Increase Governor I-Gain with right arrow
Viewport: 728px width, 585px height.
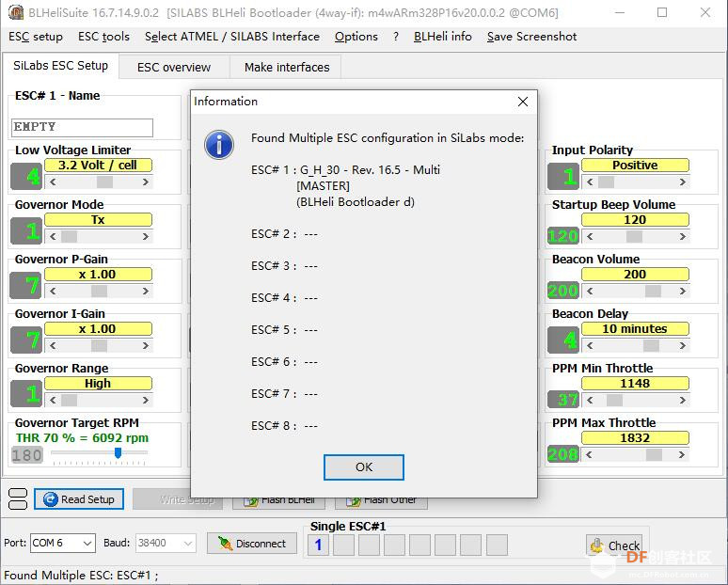coord(146,345)
